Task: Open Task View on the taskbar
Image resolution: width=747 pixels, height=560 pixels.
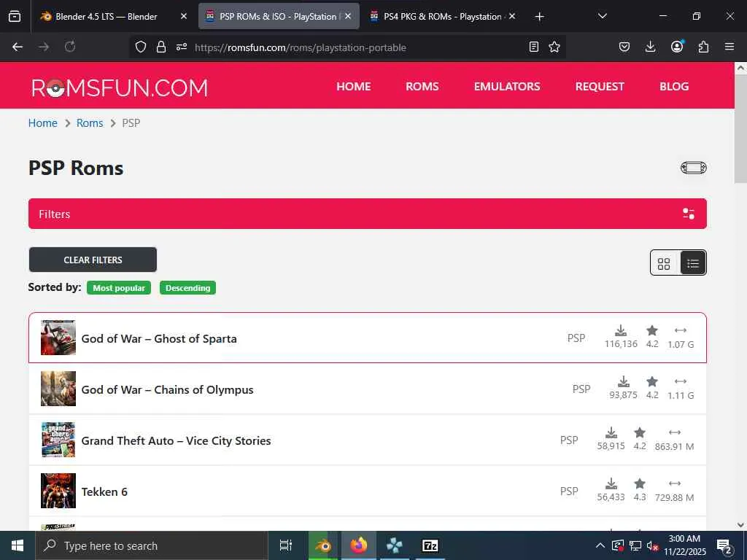Action: [x=285, y=545]
